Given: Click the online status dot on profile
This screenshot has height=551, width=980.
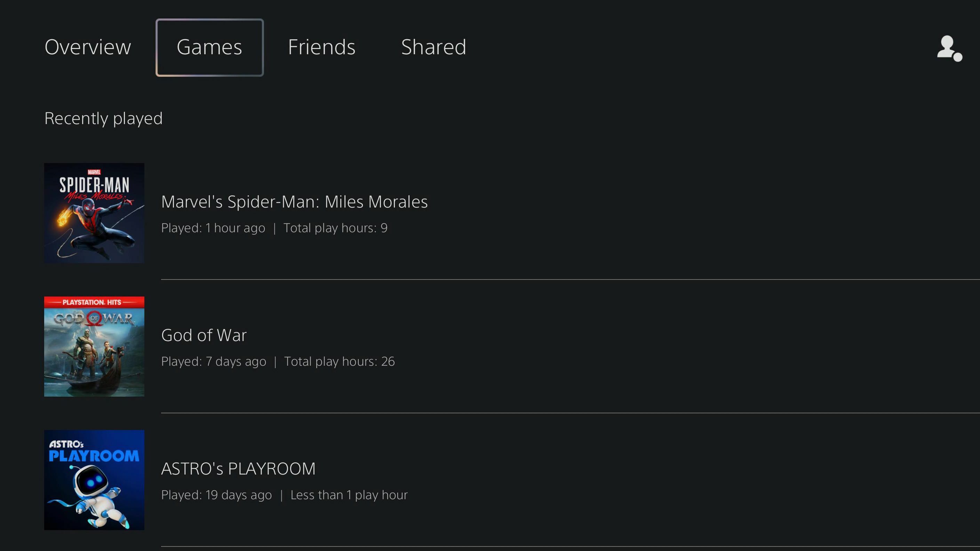Looking at the screenshot, I should [x=958, y=57].
